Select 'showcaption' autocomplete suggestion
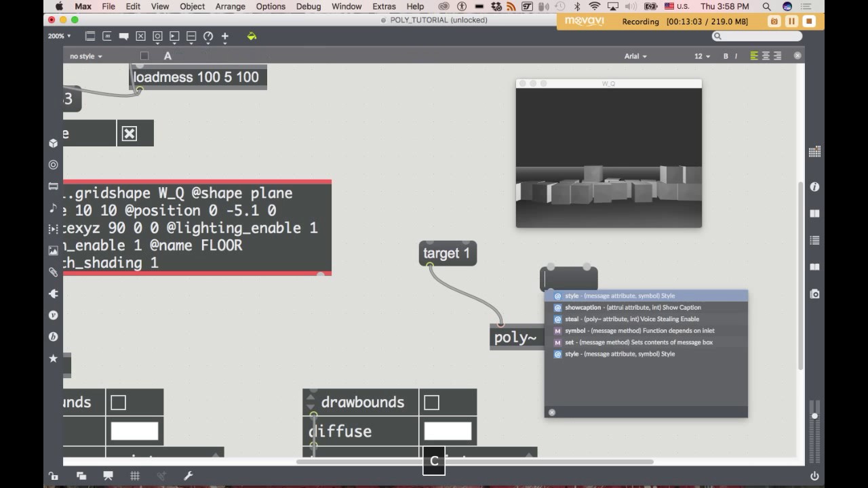Viewport: 868px width, 488px height. pyautogui.click(x=646, y=308)
